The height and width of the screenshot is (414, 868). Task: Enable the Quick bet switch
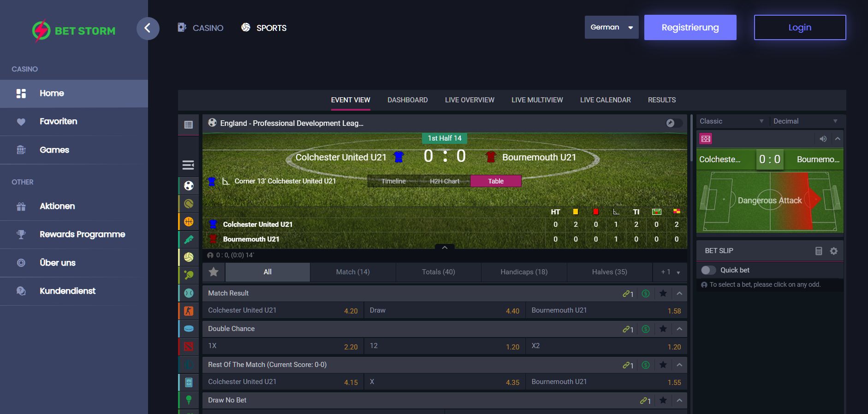click(708, 270)
